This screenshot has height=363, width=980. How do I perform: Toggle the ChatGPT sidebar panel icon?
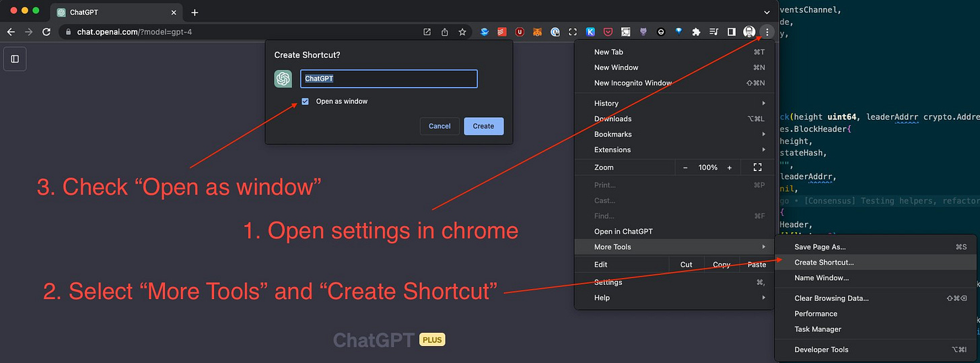tap(15, 59)
